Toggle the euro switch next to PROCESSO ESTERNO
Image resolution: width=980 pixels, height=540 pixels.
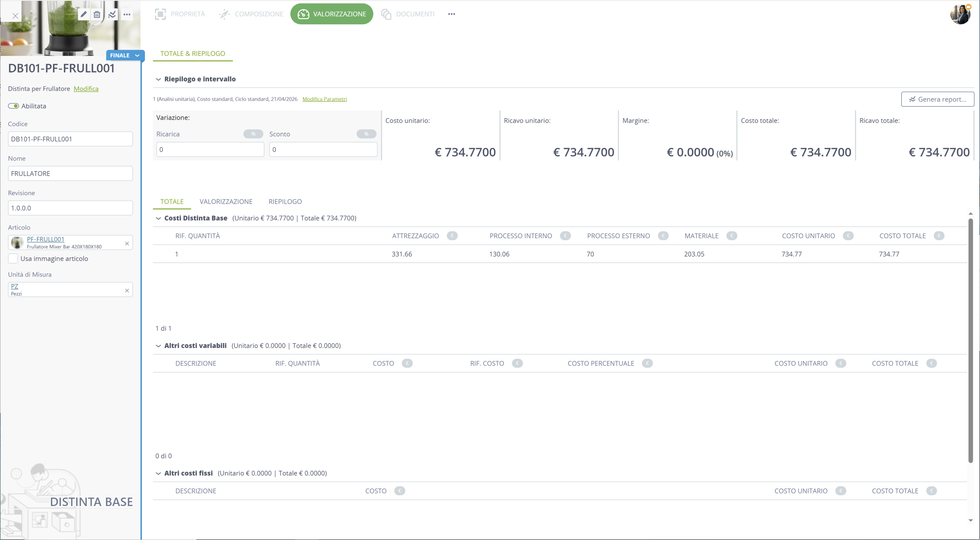[663, 236]
